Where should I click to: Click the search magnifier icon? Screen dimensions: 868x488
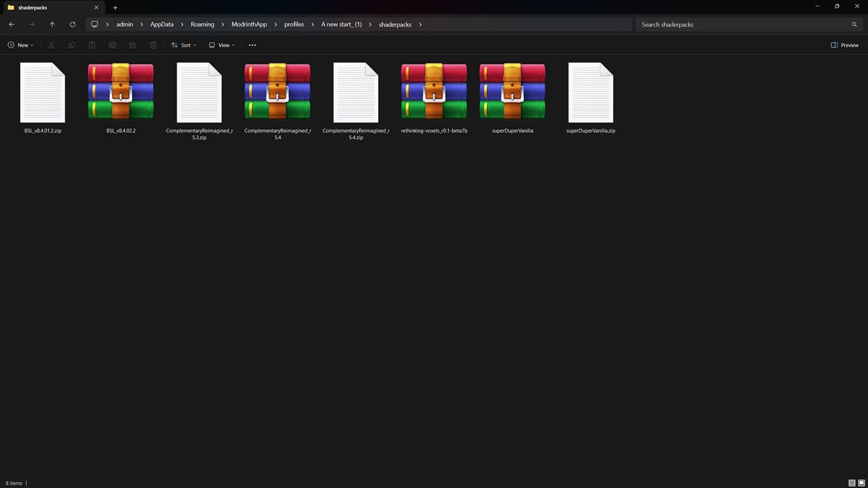click(x=854, y=24)
